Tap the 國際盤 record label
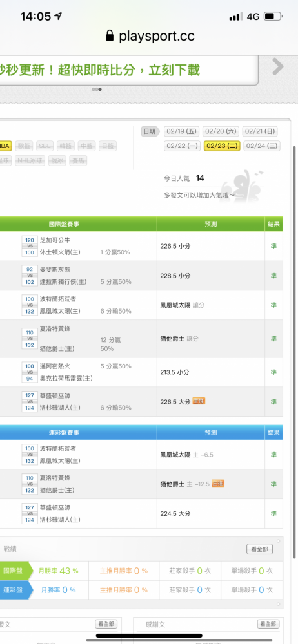 click(14, 571)
